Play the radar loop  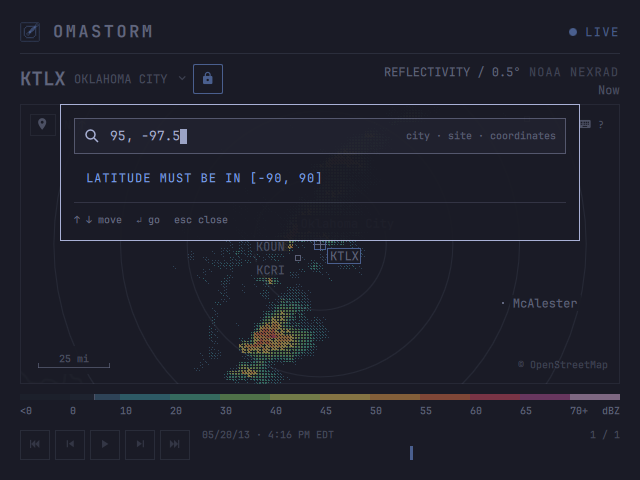[105, 444]
